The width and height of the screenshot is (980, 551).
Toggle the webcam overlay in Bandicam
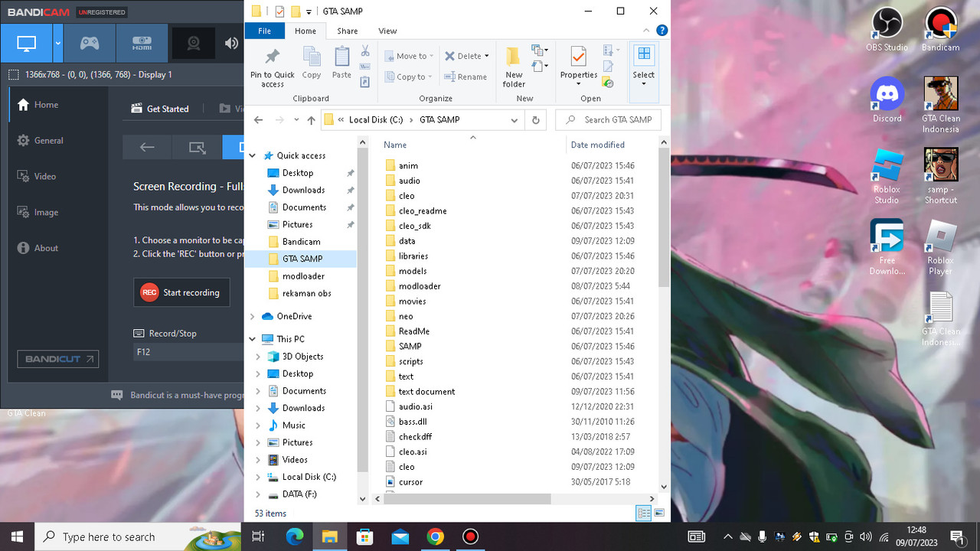coord(194,43)
